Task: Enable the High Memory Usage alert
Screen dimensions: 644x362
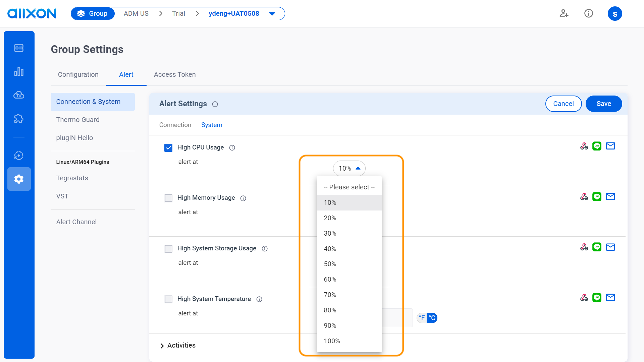Action: click(168, 198)
